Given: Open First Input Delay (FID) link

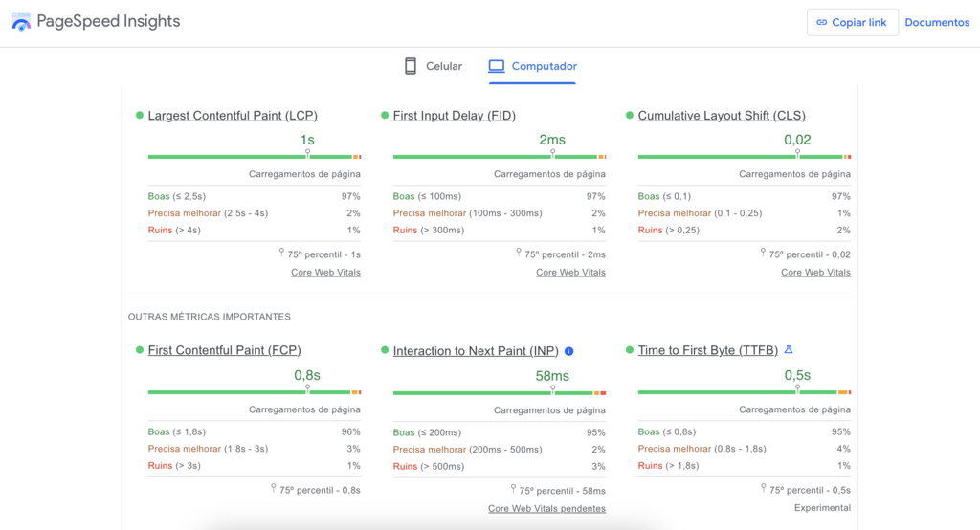Looking at the screenshot, I should tap(455, 116).
